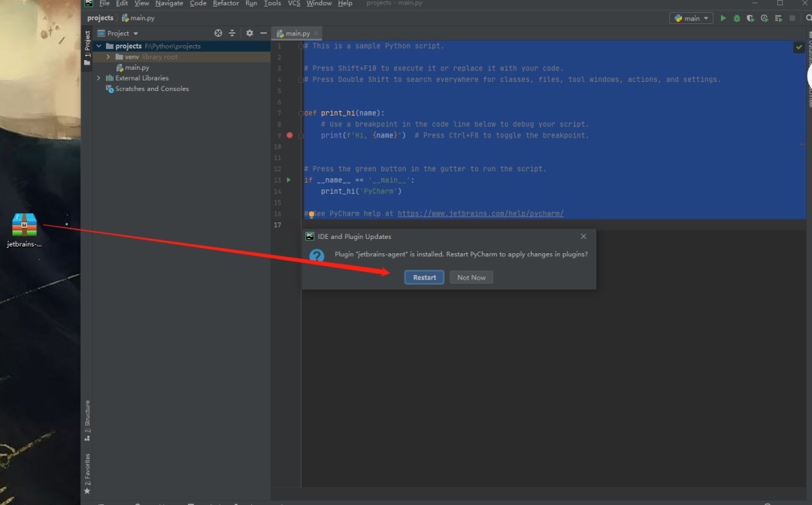Click the Restart button in plugin dialog
Image resolution: width=812 pixels, height=505 pixels.
click(423, 277)
